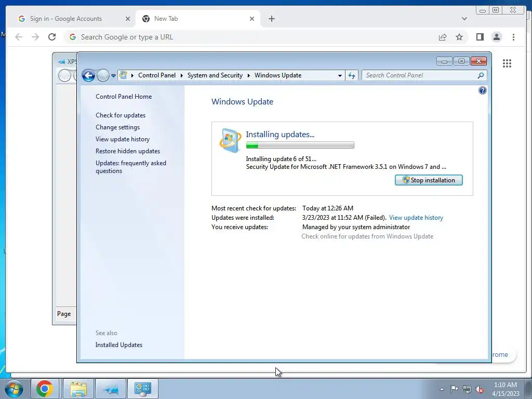Click 'Installing update 6 of 51...' text
Screen dimensions: 532x399
281,159
